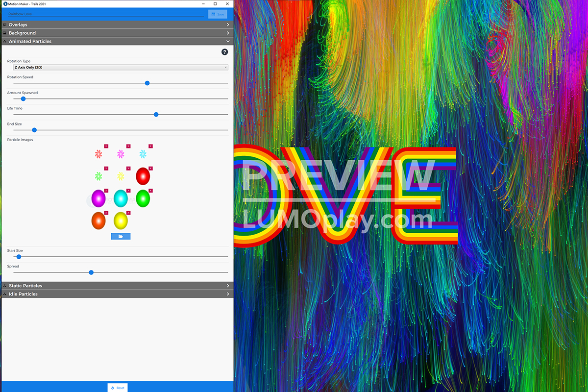Select the red orb particle image
This screenshot has height=392, width=588.
tap(143, 176)
